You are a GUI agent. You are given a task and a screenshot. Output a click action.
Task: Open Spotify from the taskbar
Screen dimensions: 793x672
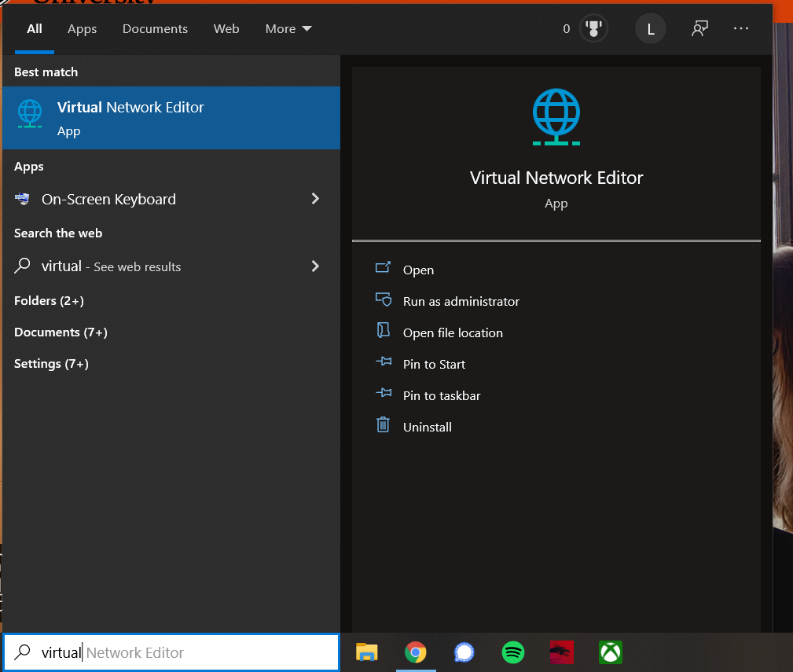[x=513, y=652]
